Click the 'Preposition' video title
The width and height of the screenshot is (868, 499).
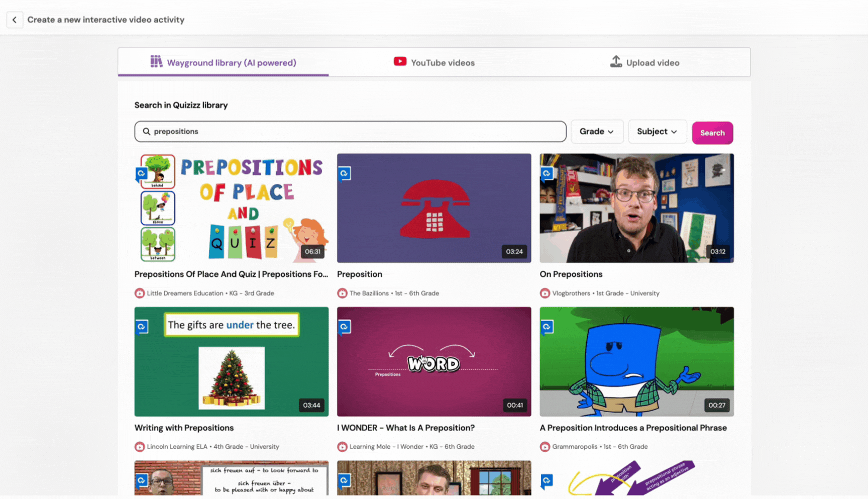coord(360,274)
